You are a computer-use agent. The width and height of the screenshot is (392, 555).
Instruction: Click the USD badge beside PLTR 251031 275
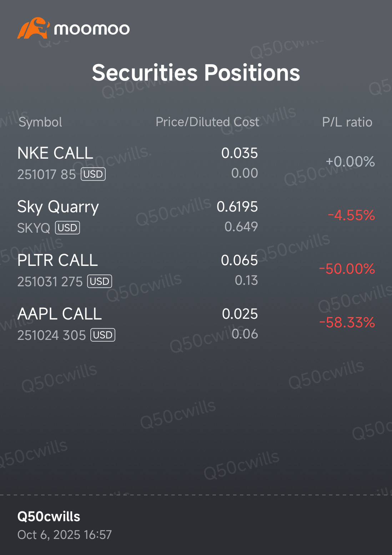pyautogui.click(x=100, y=282)
